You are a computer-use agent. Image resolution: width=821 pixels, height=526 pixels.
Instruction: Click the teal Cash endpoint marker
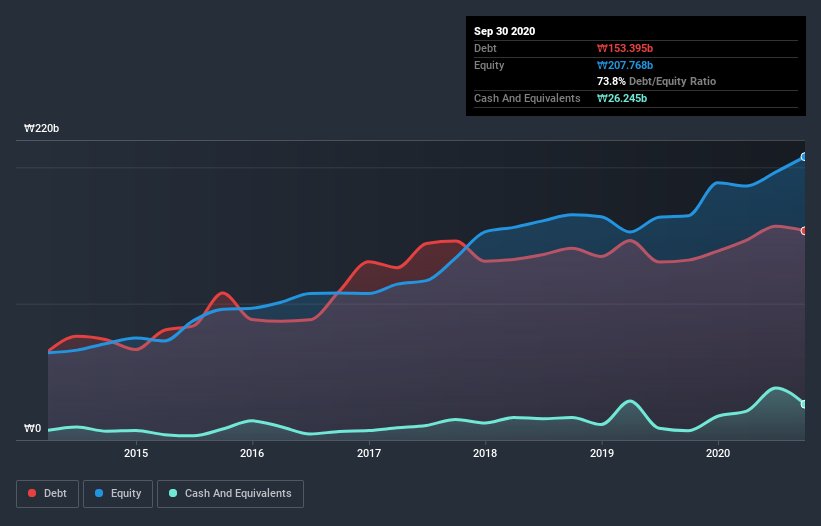tap(804, 404)
